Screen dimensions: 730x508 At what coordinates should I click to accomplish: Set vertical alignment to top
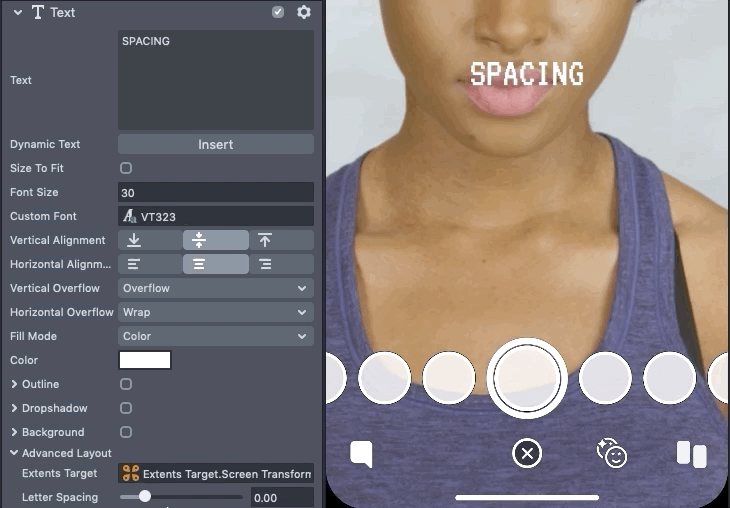(x=281, y=240)
